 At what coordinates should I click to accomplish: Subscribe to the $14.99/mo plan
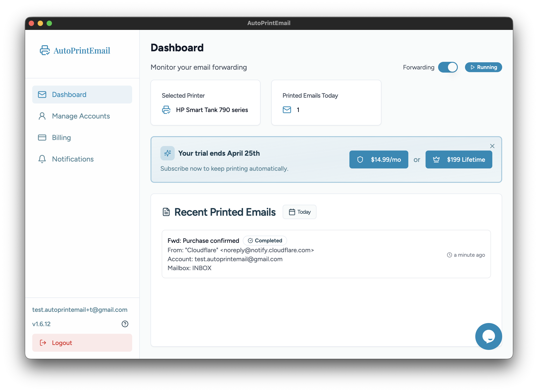[379, 160]
